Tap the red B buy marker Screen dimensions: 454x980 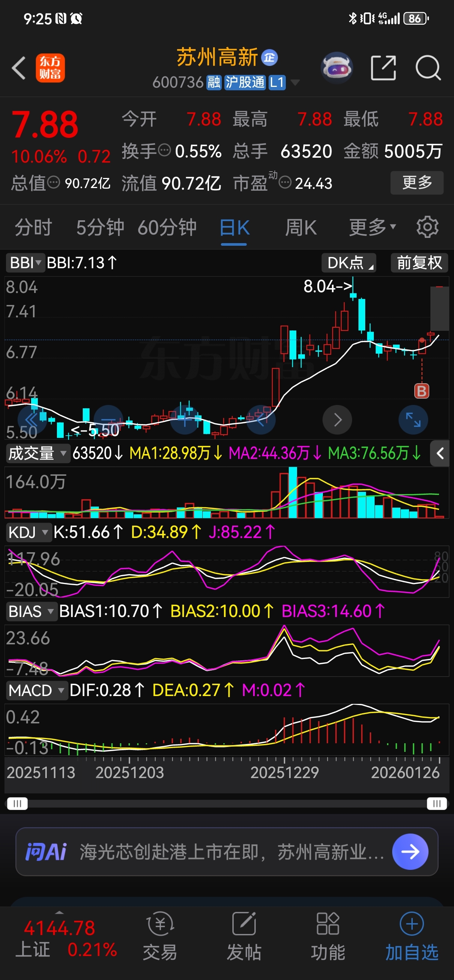[422, 391]
